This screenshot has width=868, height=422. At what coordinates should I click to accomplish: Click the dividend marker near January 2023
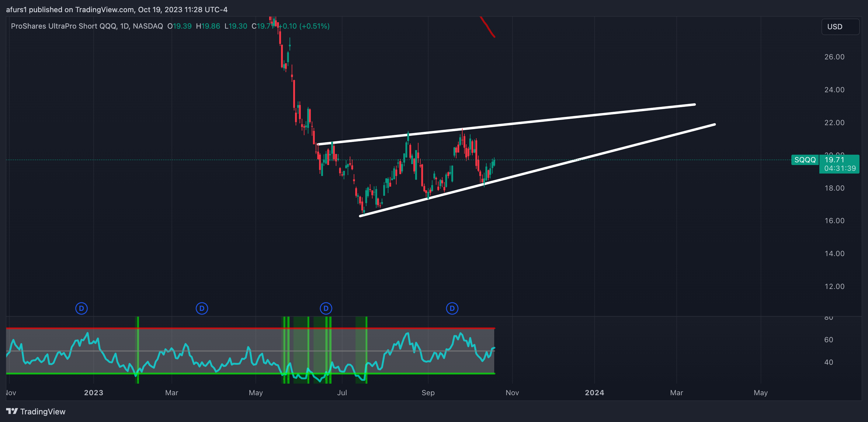82,308
